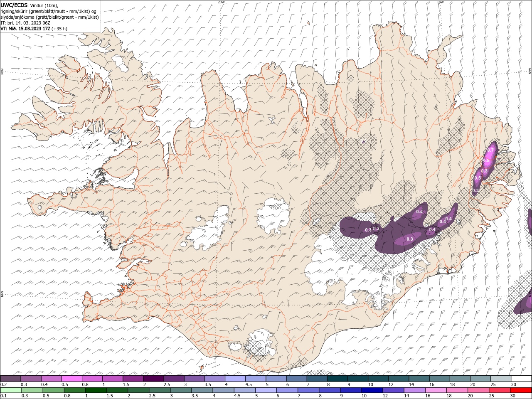Select the 'VT: Mið. 15.03.2023 17Z (+35 h)' line
This screenshot has height=399, width=532.
(34, 29)
